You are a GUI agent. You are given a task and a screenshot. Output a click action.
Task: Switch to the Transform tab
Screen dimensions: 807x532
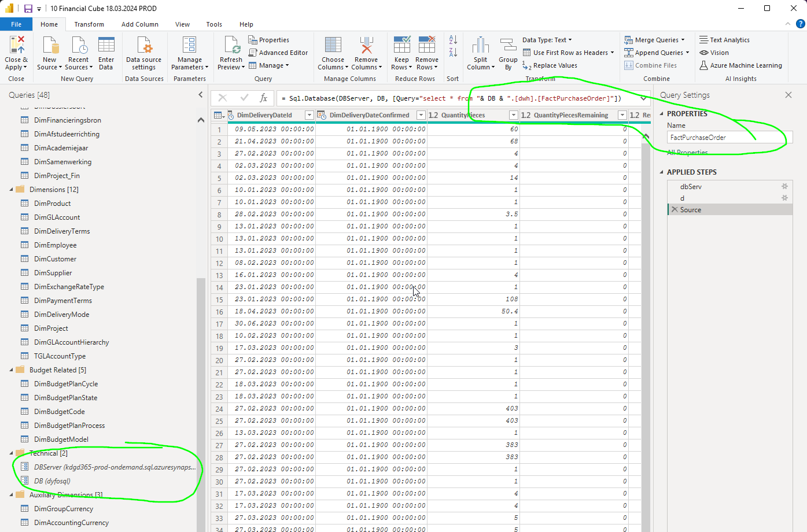click(89, 24)
